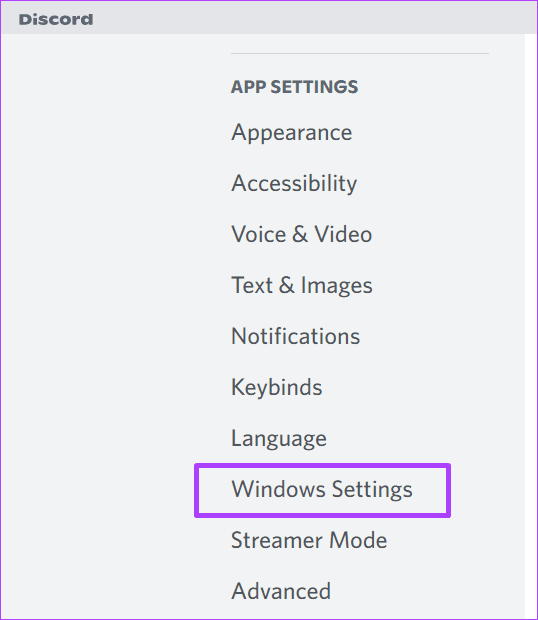Open the Appearance settings page
The width and height of the screenshot is (538, 620).
pos(291,132)
